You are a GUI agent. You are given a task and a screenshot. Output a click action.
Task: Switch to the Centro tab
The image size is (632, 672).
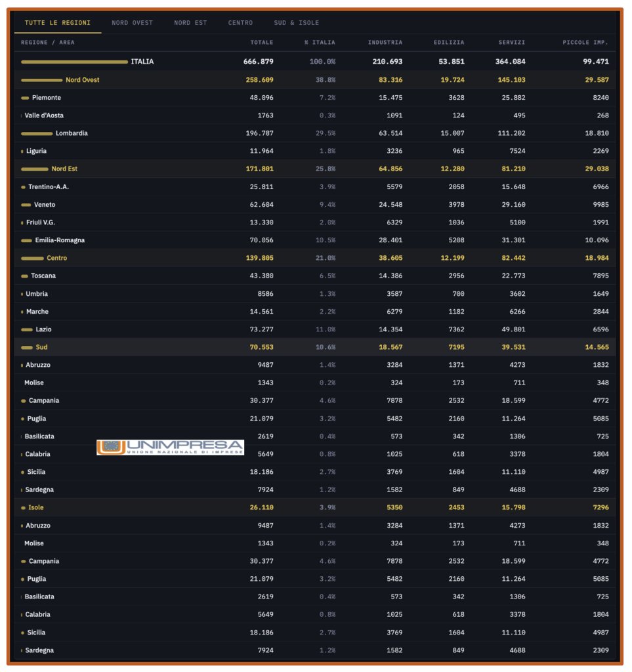click(x=240, y=23)
